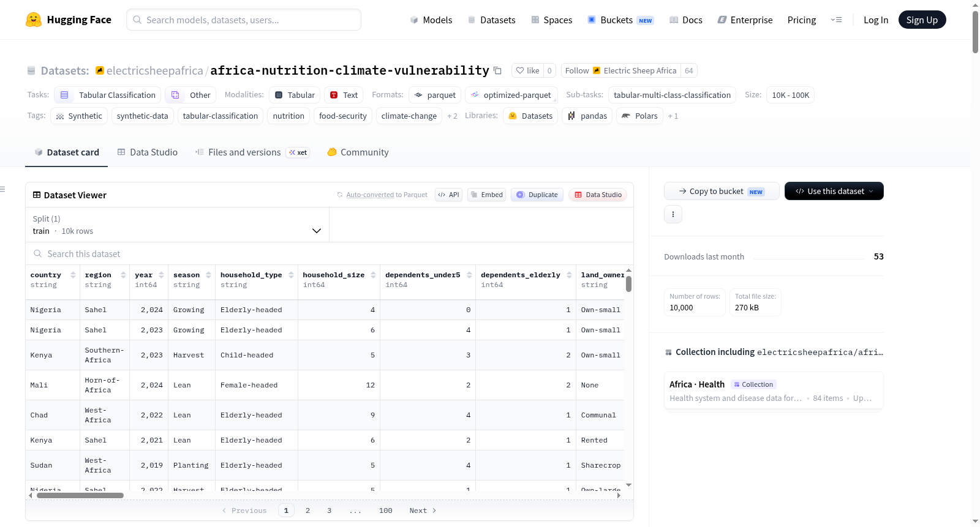Open the optimized-parquet format tag
The width and height of the screenshot is (980, 527).
[x=511, y=95]
